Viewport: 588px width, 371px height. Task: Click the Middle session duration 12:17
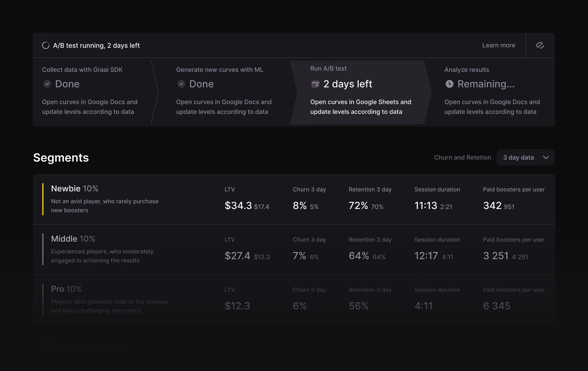(426, 256)
